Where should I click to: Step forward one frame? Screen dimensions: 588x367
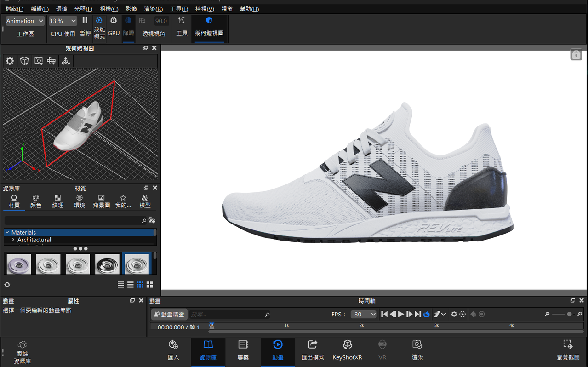pyautogui.click(x=409, y=314)
